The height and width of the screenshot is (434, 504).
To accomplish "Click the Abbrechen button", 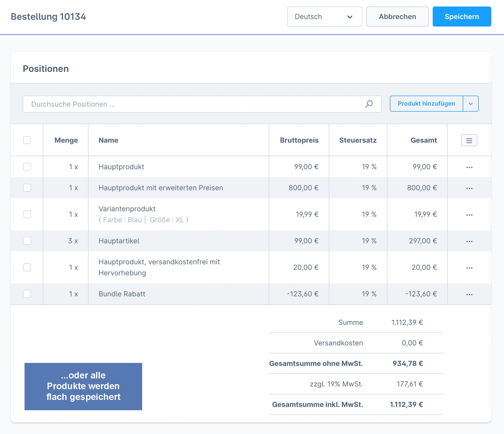I will 397,17.
